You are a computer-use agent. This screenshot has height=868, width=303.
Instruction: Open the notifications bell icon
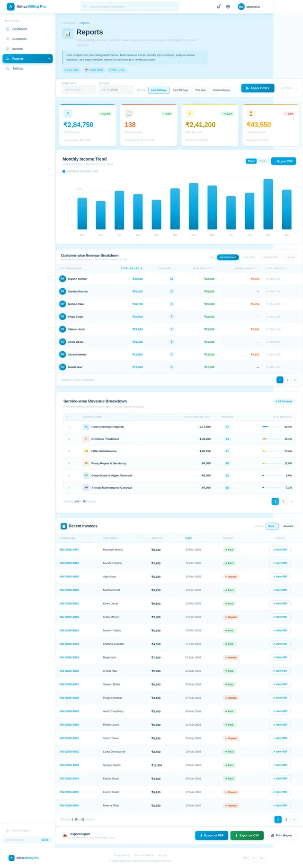[218, 7]
